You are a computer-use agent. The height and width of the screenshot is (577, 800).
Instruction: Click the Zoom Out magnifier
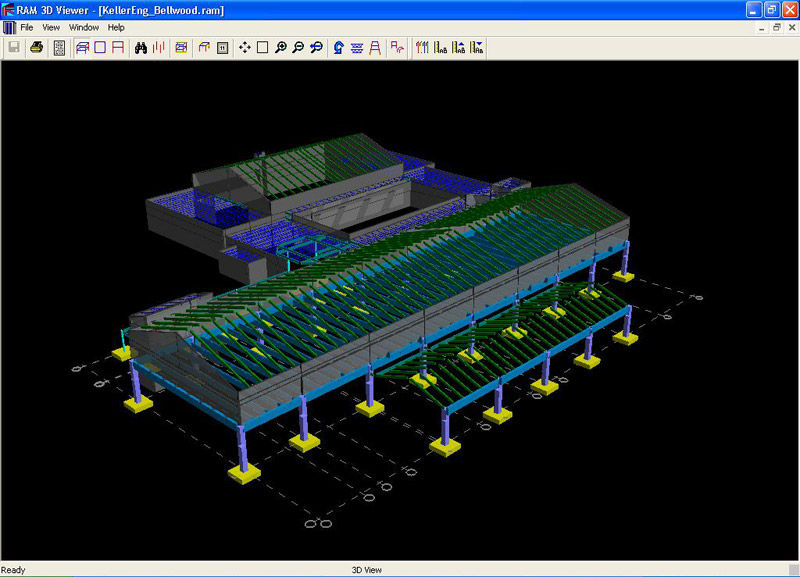pyautogui.click(x=298, y=47)
